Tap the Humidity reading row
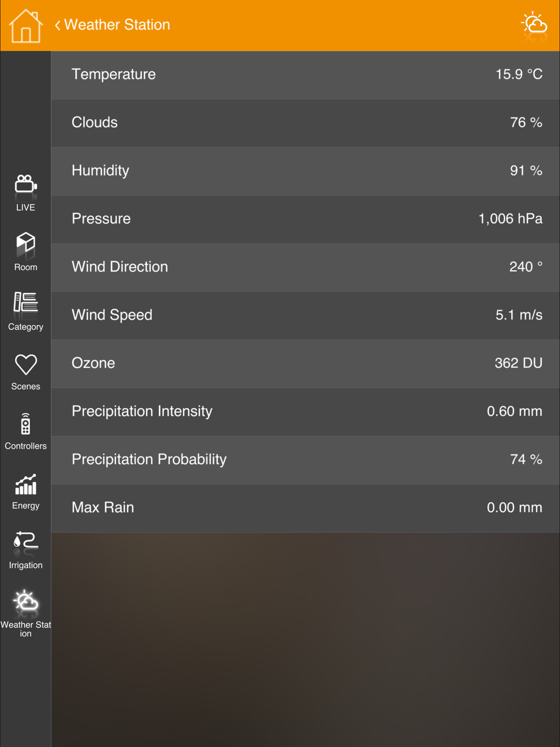560x747 pixels. 306,171
